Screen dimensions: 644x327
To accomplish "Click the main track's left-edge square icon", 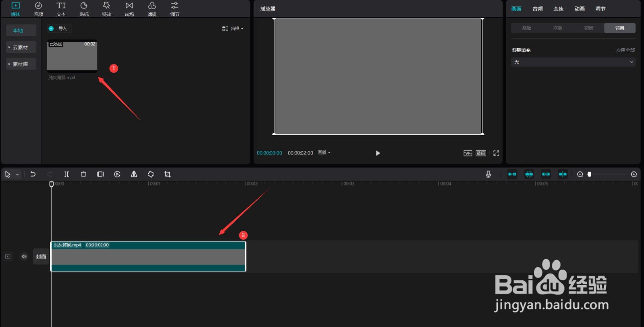I will [8, 256].
